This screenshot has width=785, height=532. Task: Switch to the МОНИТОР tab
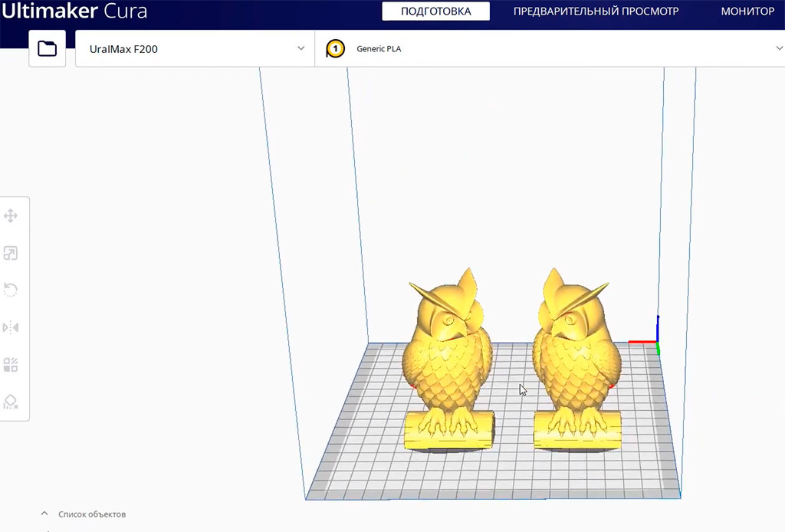747,11
